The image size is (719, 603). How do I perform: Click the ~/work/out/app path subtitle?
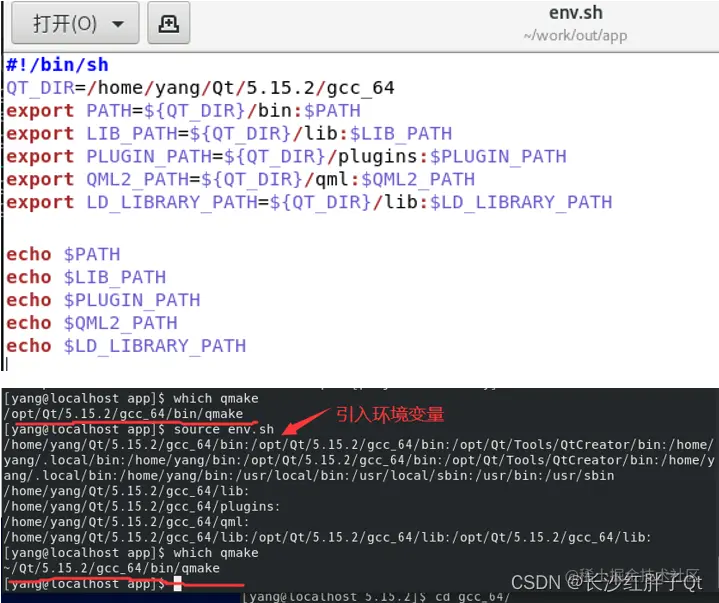tap(575, 35)
